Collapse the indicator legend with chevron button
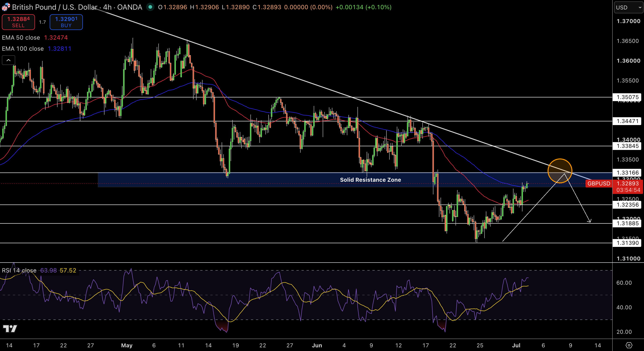 tap(9, 60)
